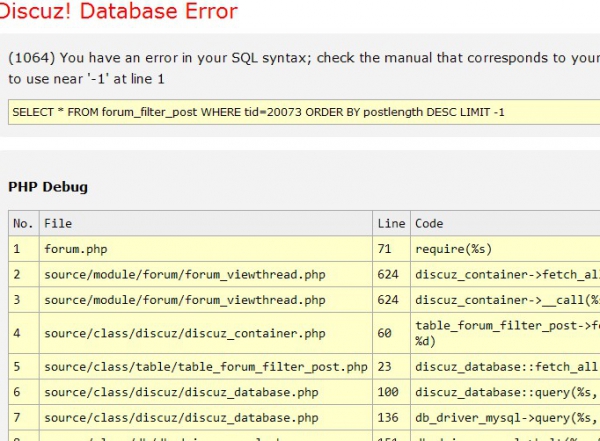Click line number 136 cell
600x441 pixels.
pos(391,417)
